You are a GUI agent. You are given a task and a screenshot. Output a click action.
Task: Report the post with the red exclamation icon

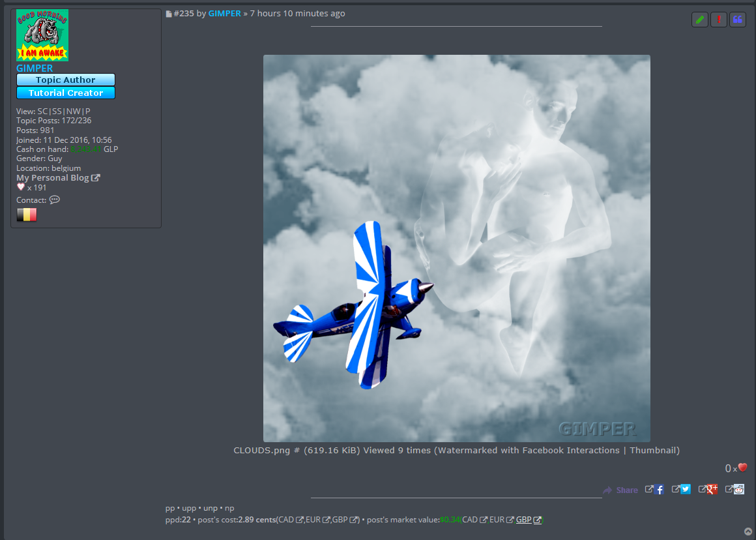coord(718,20)
